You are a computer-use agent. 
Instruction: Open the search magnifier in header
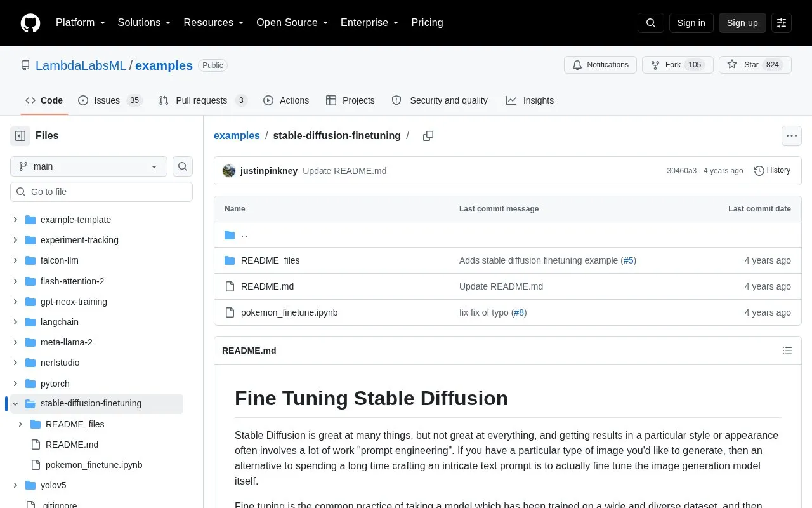[x=651, y=23]
